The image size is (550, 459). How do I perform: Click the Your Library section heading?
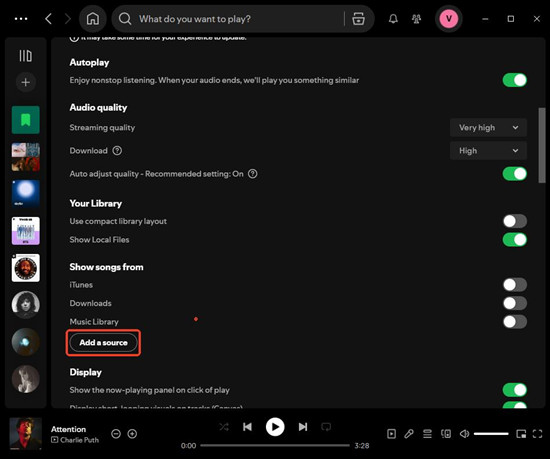[96, 203]
